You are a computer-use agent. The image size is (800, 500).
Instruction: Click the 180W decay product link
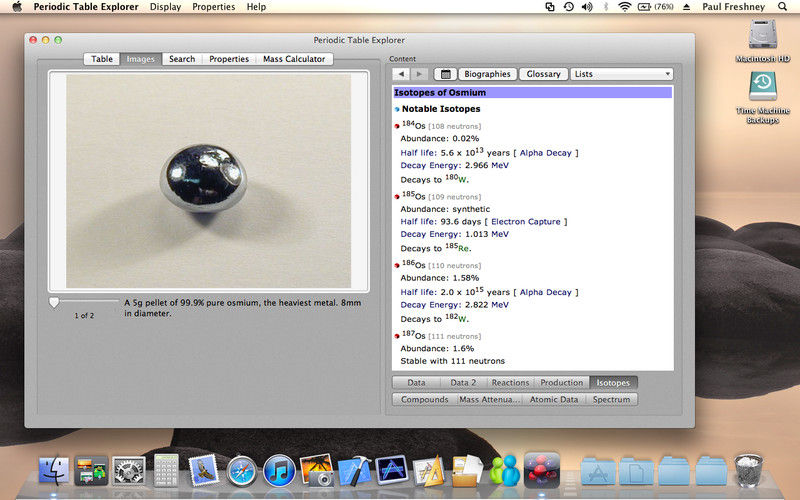pyautogui.click(x=456, y=179)
